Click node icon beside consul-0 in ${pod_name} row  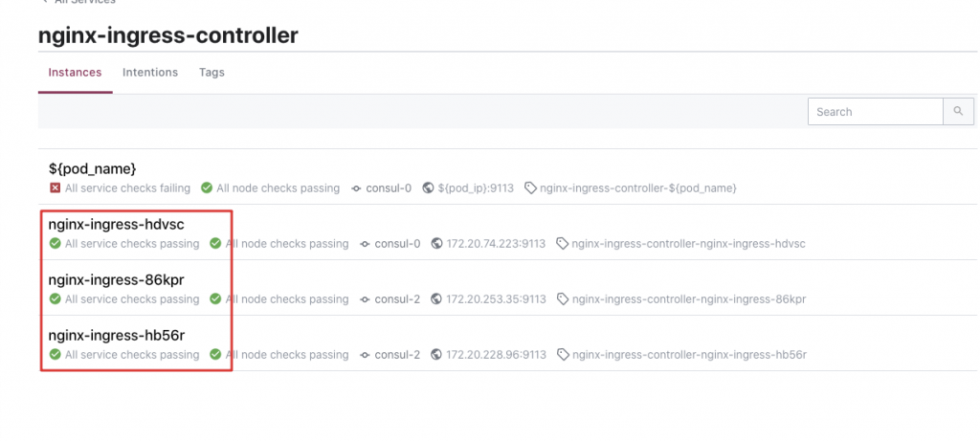356,188
